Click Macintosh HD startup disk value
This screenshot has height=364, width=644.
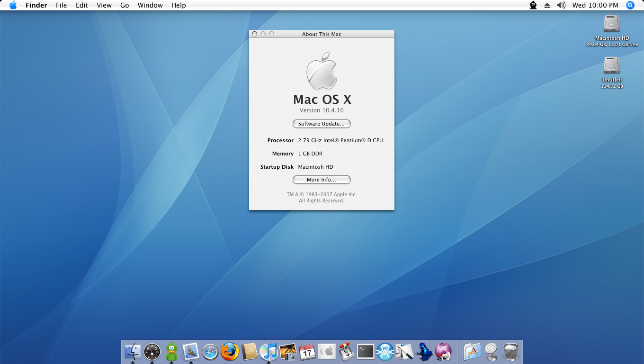(315, 167)
